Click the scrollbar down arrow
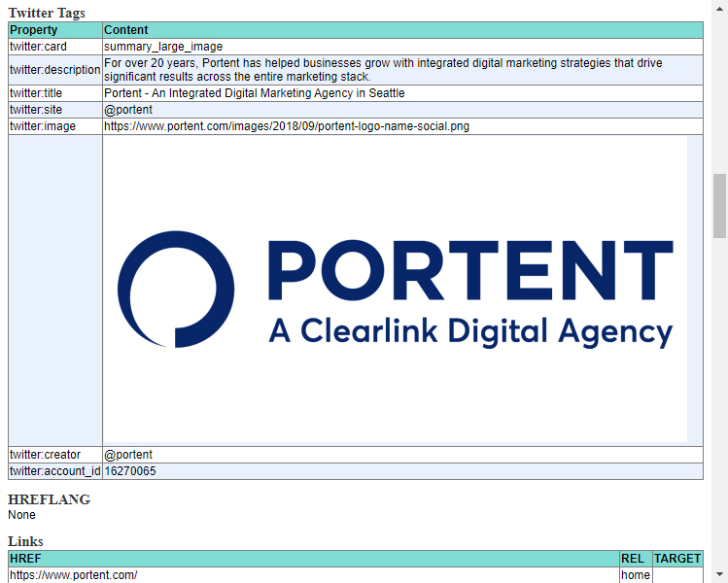 [x=719, y=574]
